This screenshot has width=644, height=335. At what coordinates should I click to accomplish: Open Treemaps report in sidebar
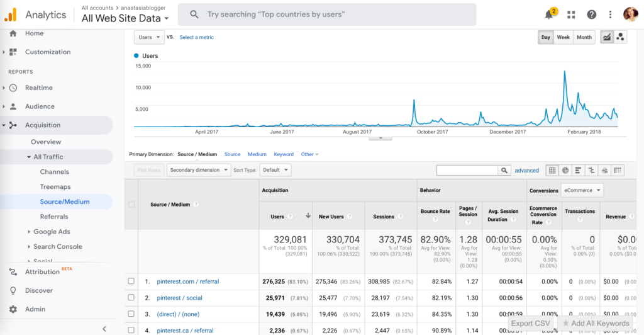55,186
